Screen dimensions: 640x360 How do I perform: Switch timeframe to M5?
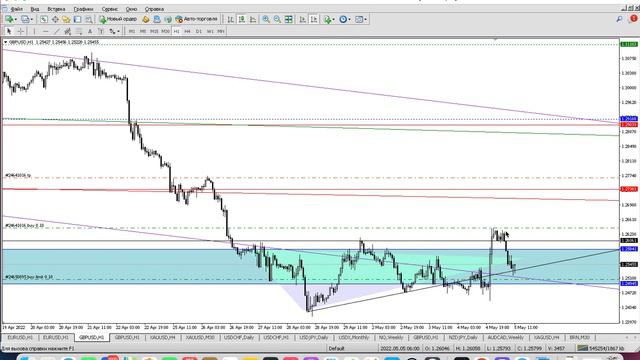pyautogui.click(x=143, y=31)
